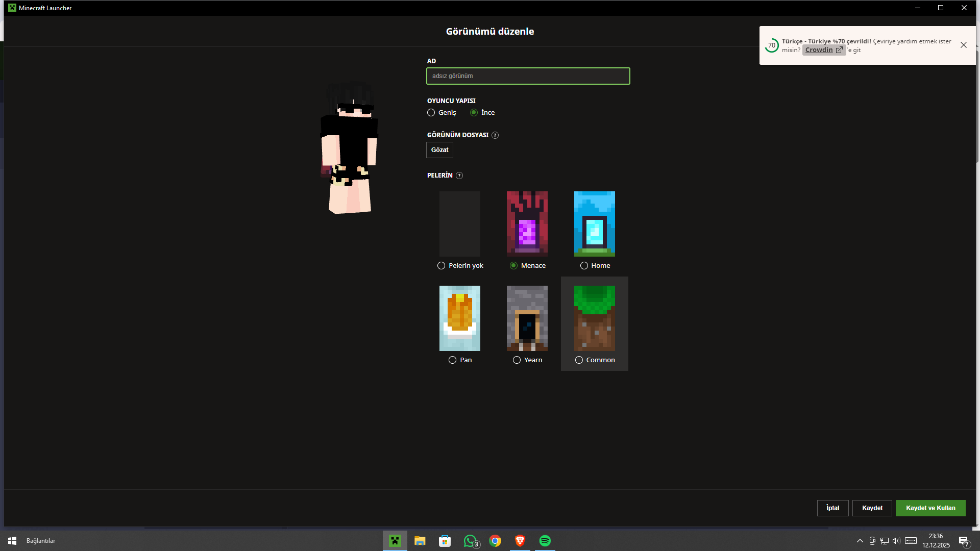Click the Bağlantılar taskbar label
Viewport: 980px width, 551px height.
(41, 541)
